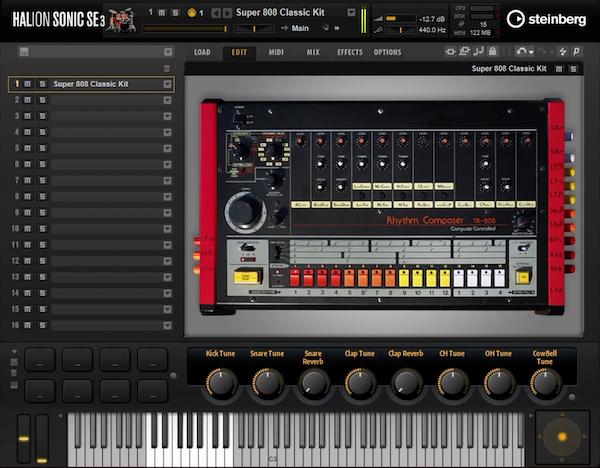Click the Load page button

pos(202,51)
